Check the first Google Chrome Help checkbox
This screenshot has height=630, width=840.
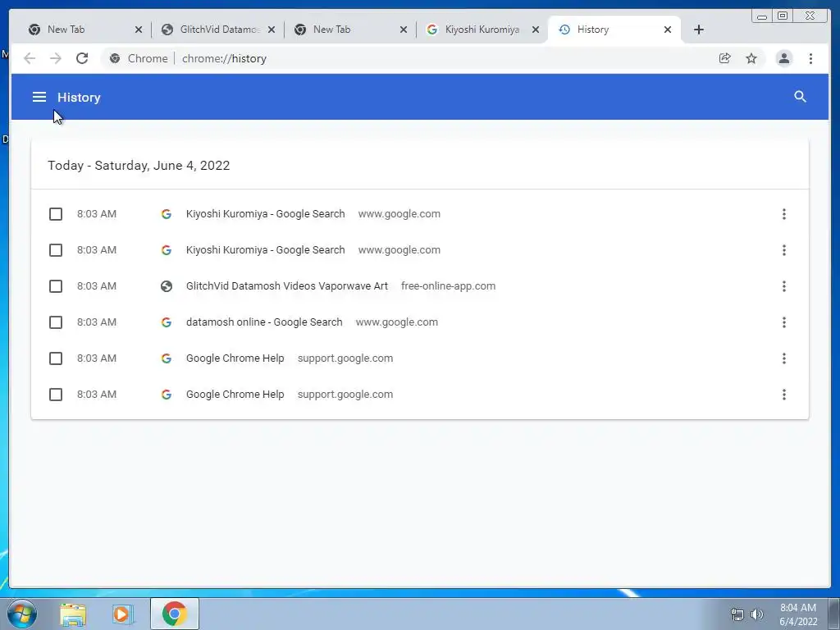click(x=56, y=358)
